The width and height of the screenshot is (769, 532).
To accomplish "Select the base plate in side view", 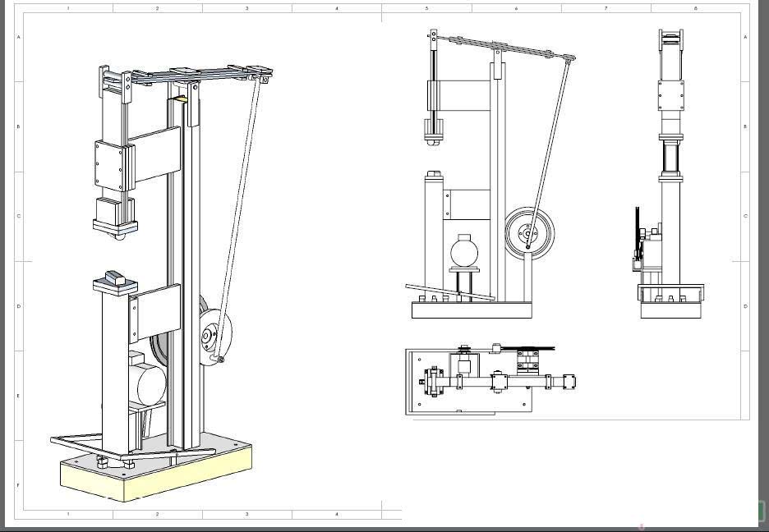I will coord(671,310).
